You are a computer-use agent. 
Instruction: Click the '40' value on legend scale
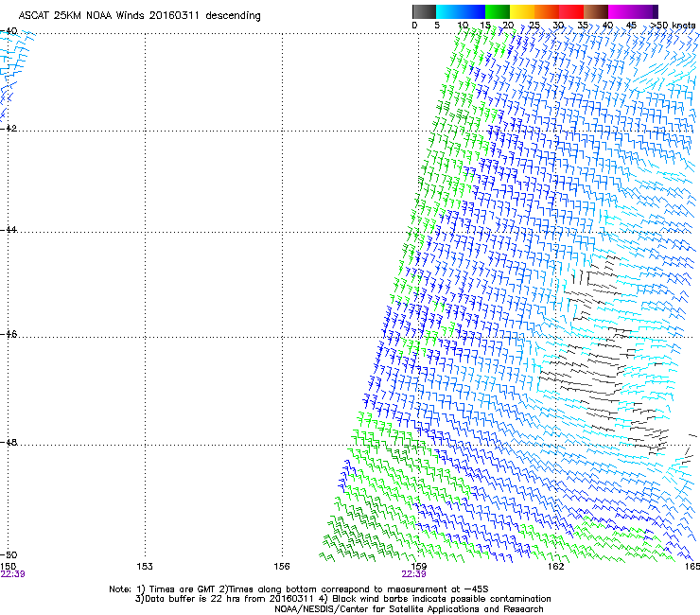607,26
